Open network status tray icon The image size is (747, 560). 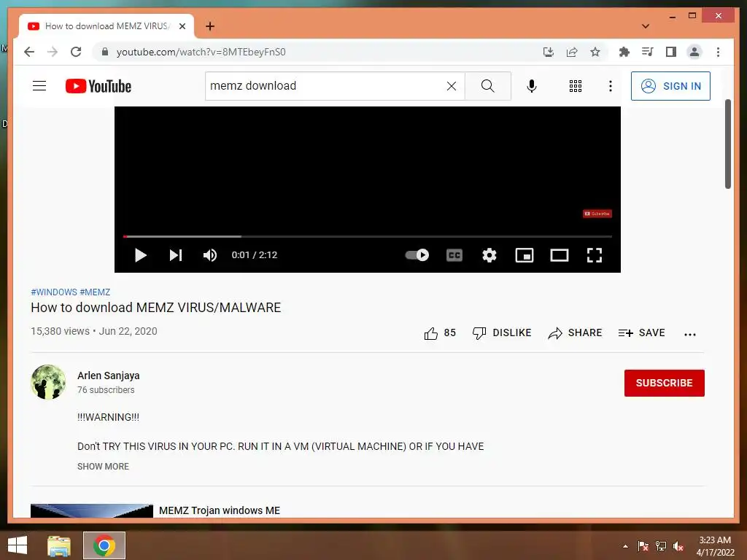coord(661,546)
